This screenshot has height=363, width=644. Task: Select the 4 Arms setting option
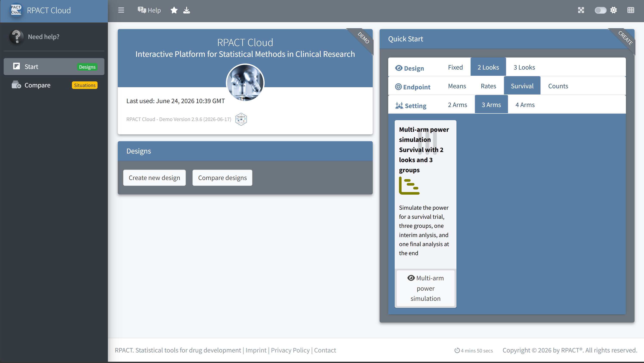(525, 105)
